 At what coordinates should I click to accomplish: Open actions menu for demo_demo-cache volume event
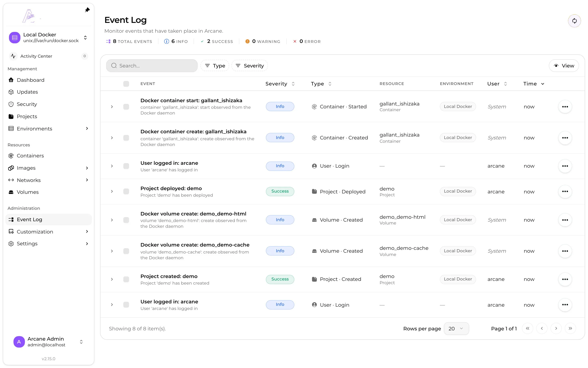pyautogui.click(x=565, y=251)
